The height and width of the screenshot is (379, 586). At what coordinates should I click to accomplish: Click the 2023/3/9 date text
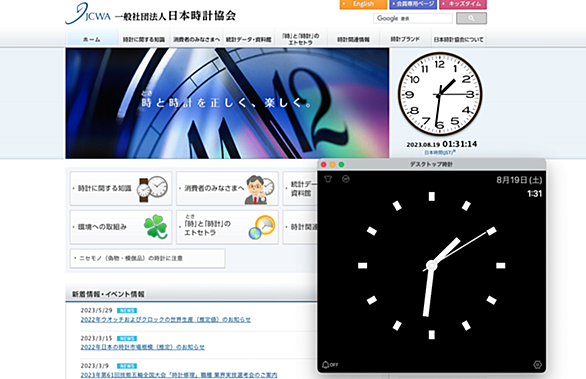coord(95,366)
